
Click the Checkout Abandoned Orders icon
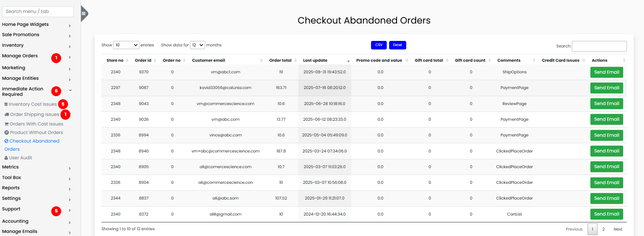point(6,141)
